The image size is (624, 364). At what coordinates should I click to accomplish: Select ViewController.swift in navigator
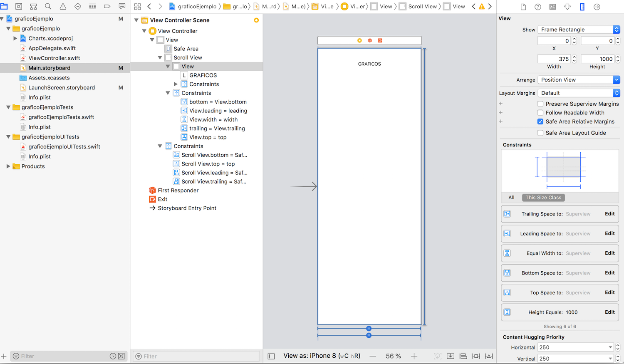point(54,58)
